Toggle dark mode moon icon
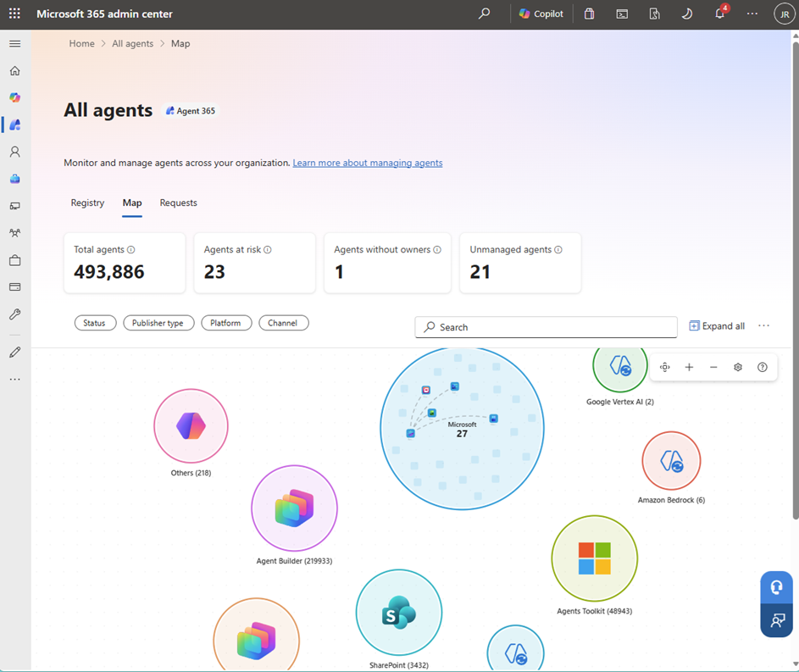Image resolution: width=799 pixels, height=672 pixels. coord(687,14)
